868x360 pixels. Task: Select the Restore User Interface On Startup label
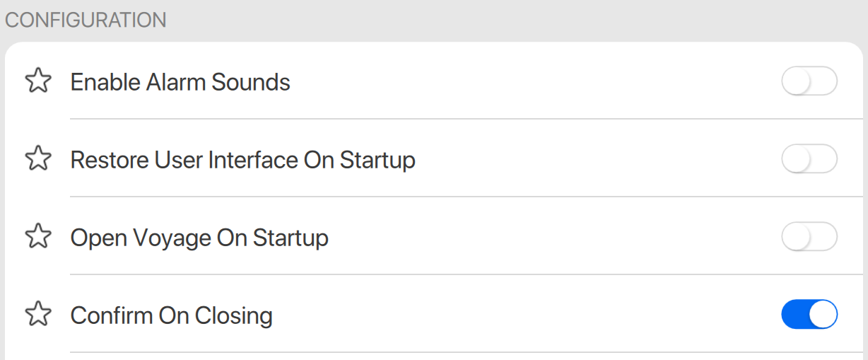(242, 160)
